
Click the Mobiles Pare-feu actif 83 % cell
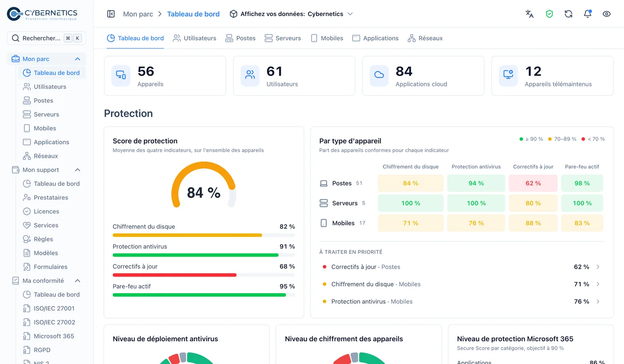coord(582,223)
